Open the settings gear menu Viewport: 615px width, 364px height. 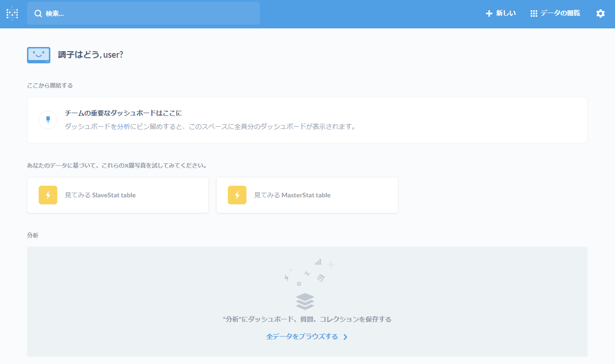pos(600,13)
